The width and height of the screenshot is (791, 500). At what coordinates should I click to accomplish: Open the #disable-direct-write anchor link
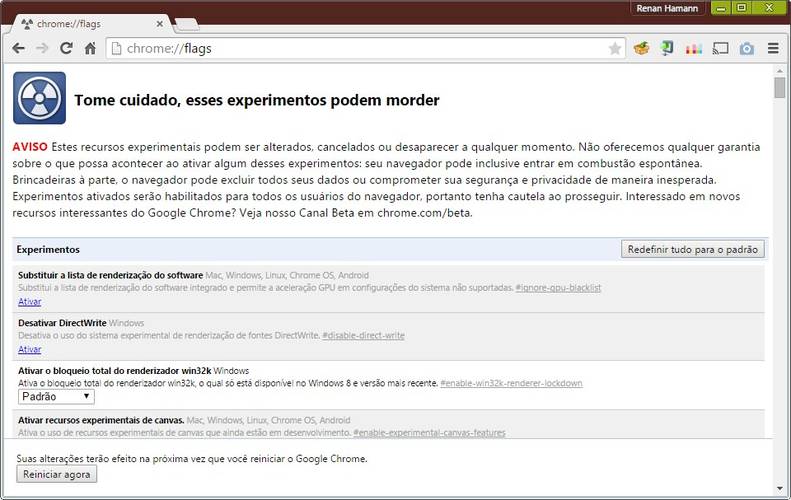click(363, 336)
